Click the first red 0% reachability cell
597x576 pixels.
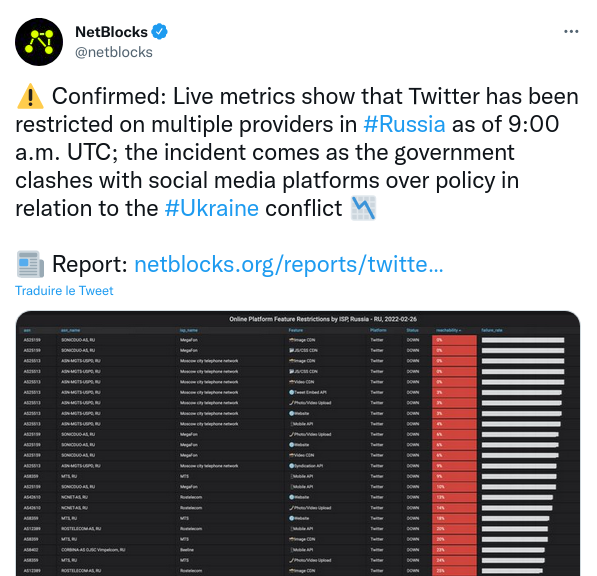[454, 340]
